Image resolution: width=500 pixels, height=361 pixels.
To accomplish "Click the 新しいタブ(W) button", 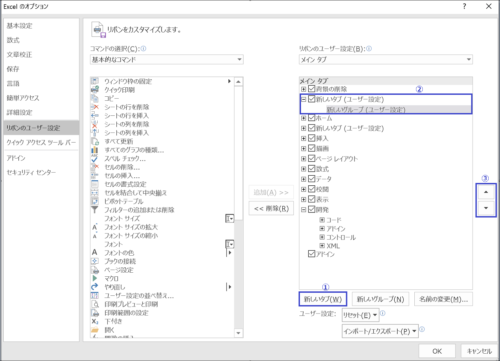I will coord(323,299).
